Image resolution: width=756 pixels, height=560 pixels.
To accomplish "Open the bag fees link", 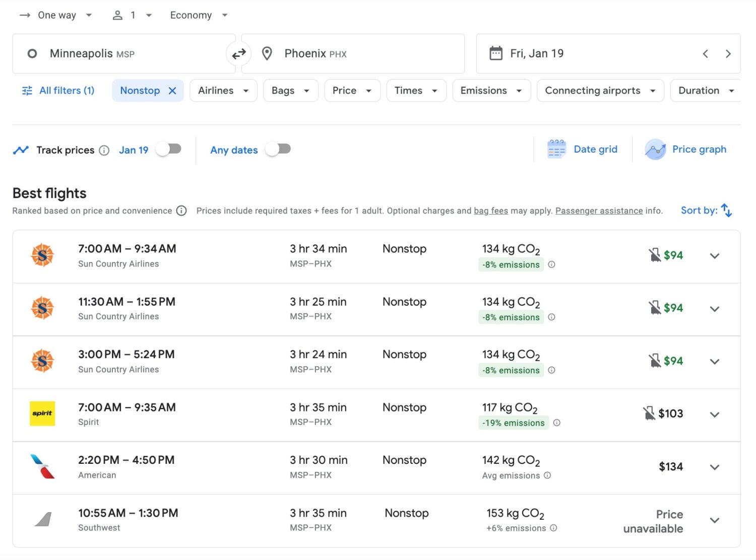I will [x=490, y=211].
